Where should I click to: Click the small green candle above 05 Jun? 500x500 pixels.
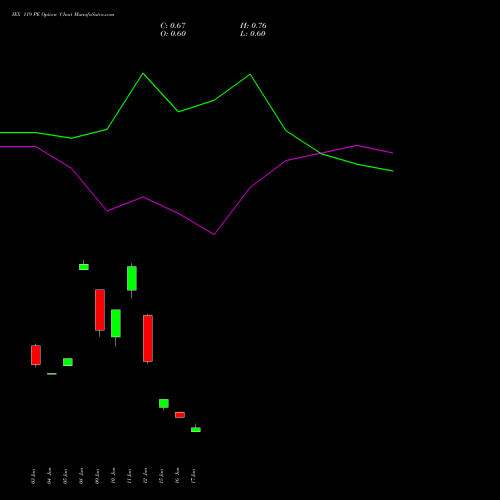tap(68, 362)
